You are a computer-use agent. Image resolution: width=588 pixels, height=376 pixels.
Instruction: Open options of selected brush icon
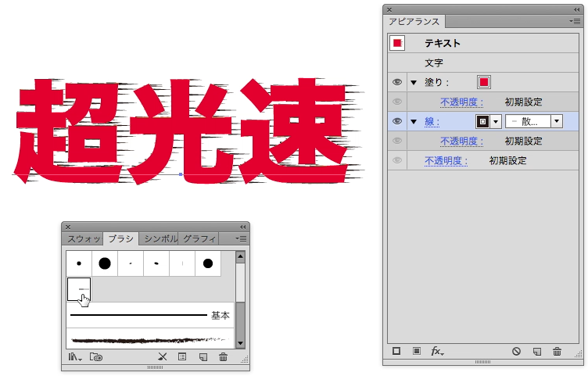pyautogui.click(x=182, y=357)
